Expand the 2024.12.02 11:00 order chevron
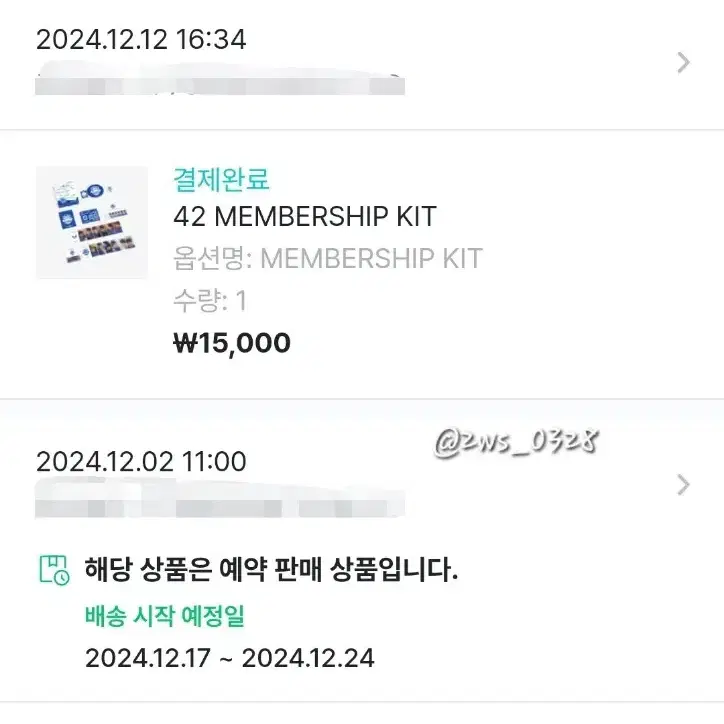Viewport: 724px width, 724px height. click(683, 485)
